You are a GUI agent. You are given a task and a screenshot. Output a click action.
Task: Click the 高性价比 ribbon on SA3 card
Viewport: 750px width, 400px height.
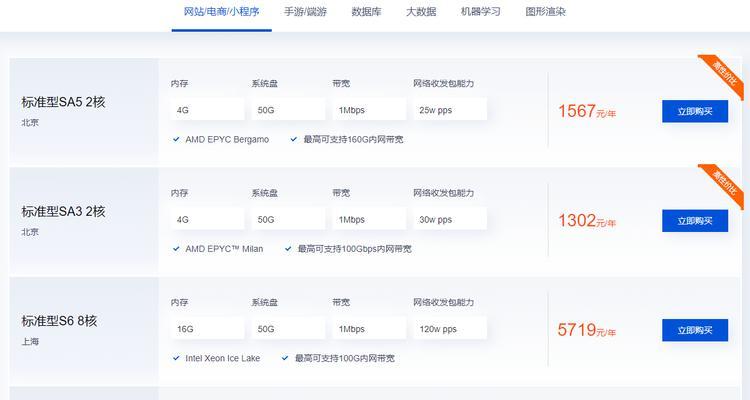[723, 184]
